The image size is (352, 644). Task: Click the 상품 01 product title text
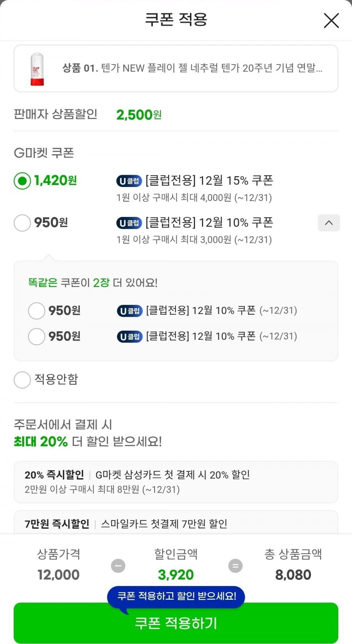click(192, 68)
